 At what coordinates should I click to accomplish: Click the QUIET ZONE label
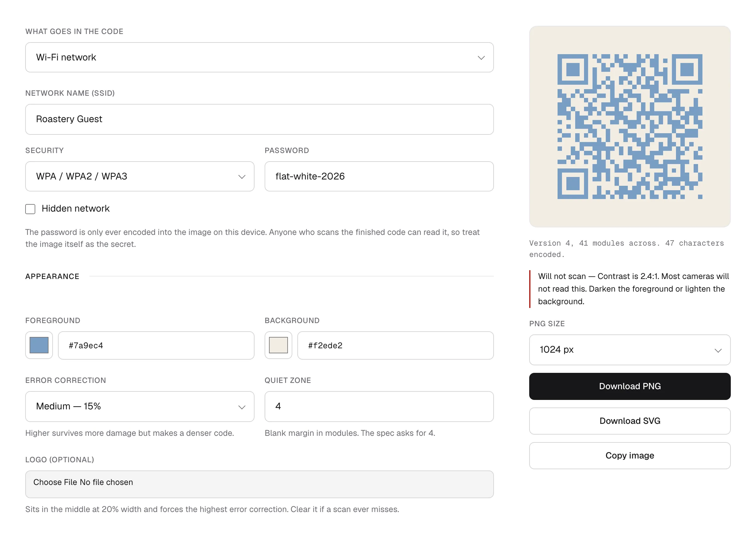click(x=288, y=380)
